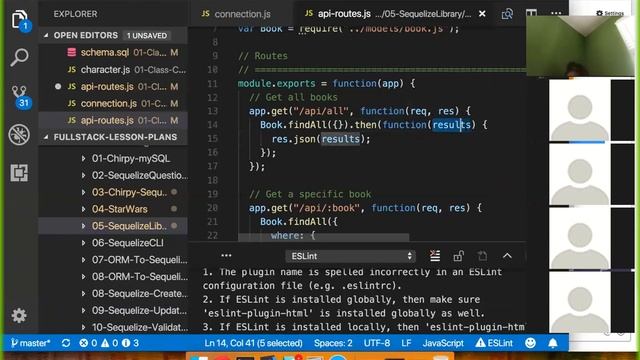This screenshot has height=360, width=640.
Task: Click the feedback smiley icon
Action: tap(530, 343)
